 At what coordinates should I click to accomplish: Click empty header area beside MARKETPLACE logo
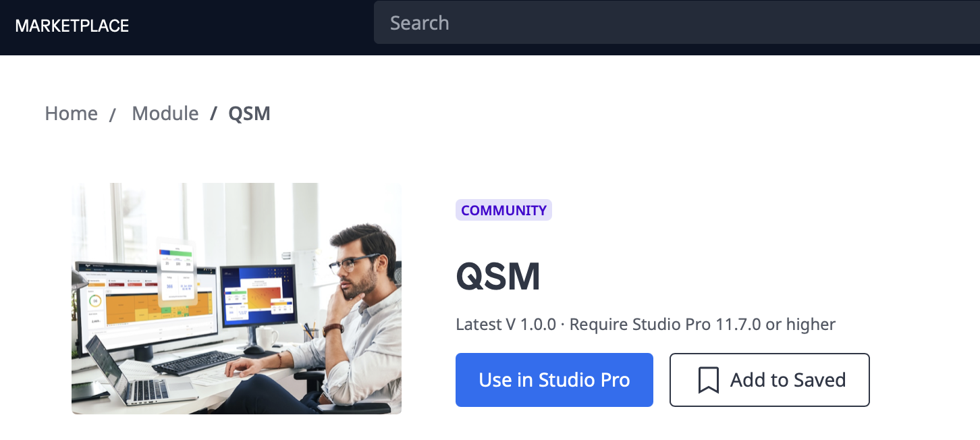tap(251, 26)
